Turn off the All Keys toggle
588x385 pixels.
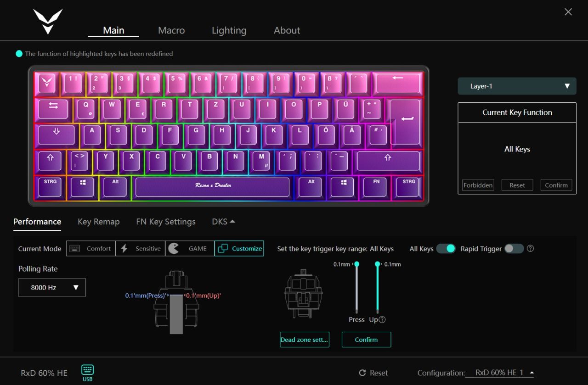click(446, 248)
